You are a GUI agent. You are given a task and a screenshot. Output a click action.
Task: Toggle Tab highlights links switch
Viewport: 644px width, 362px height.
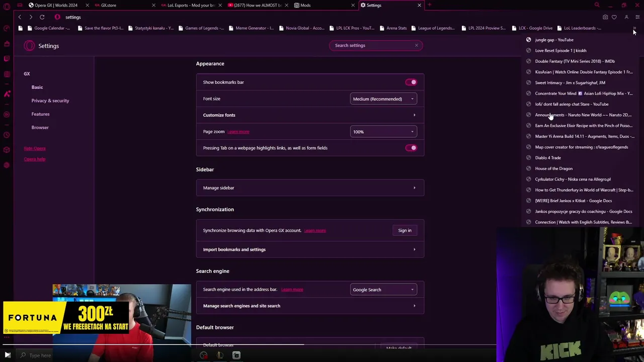click(411, 148)
